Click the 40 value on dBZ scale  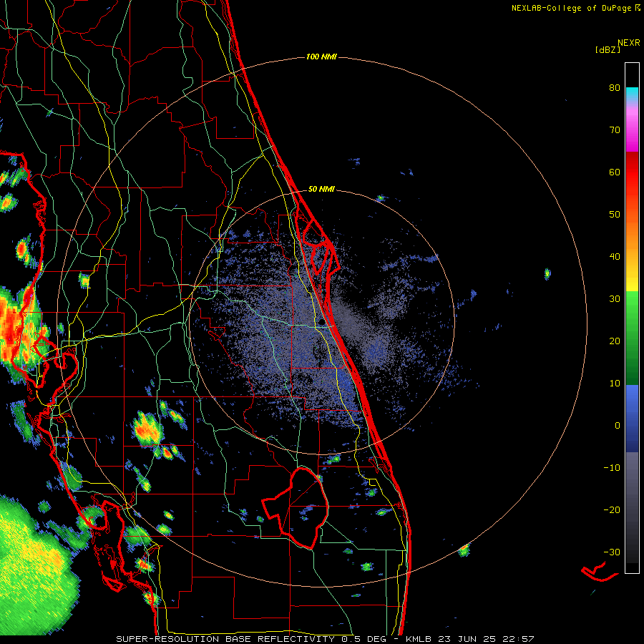[615, 257]
